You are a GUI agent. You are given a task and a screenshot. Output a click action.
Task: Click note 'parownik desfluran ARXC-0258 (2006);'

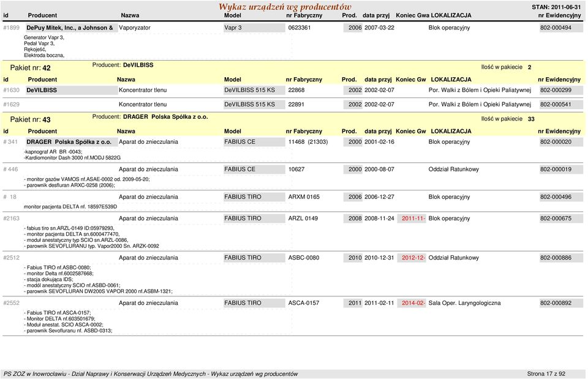point(71,185)
